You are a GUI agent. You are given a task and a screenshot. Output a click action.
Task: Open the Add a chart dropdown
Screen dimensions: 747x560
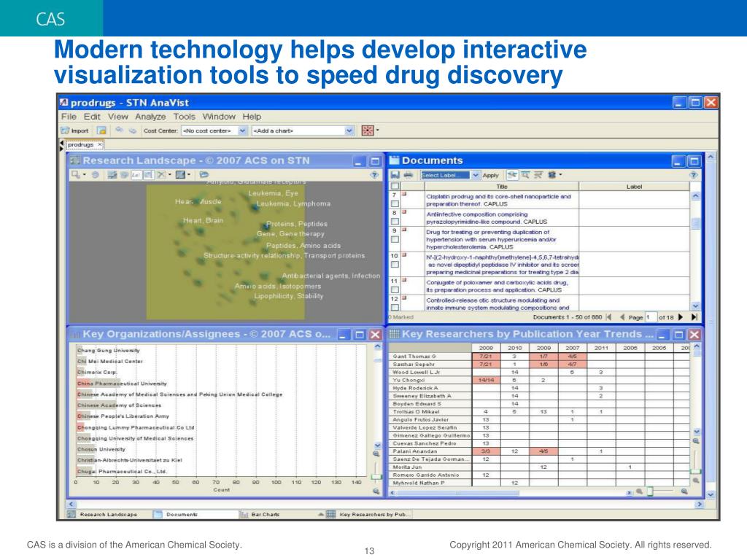(x=349, y=131)
